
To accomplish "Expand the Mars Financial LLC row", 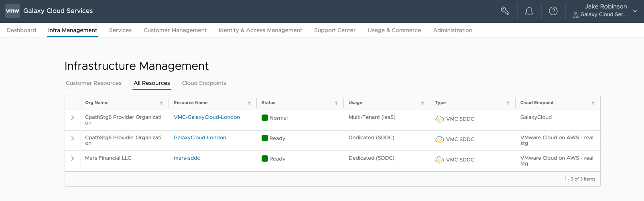I will click(x=73, y=159).
